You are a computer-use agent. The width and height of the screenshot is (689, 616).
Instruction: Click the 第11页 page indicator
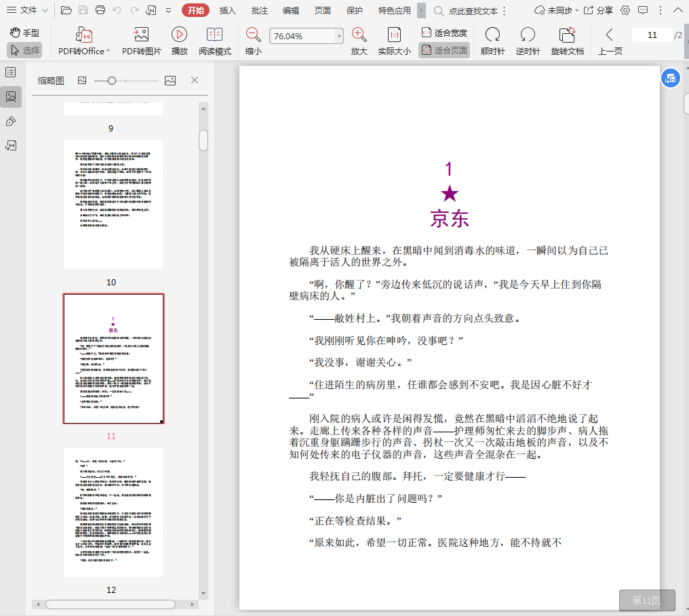point(647,600)
